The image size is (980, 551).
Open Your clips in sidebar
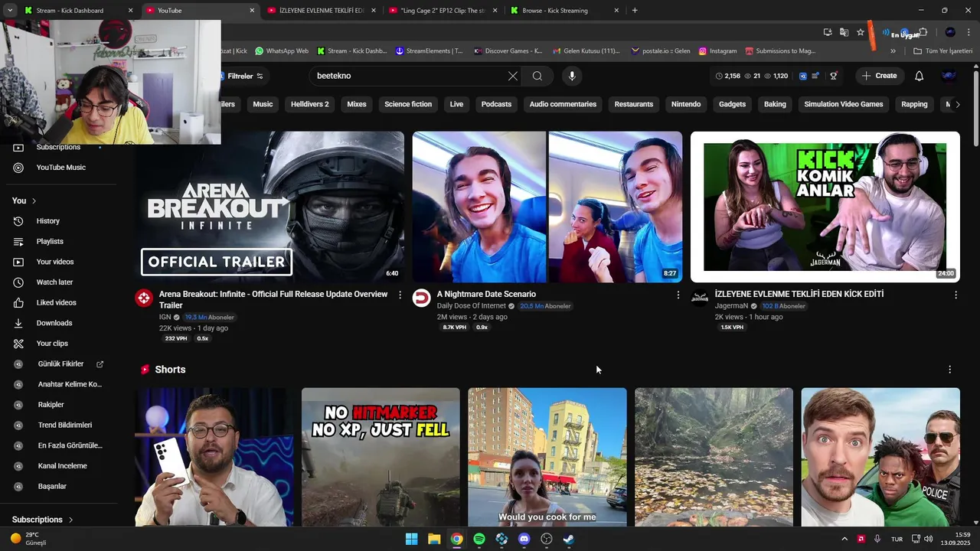(52, 344)
